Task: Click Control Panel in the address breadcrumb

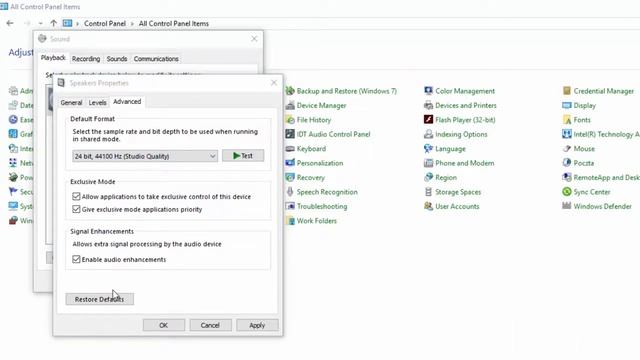Action: click(105, 24)
